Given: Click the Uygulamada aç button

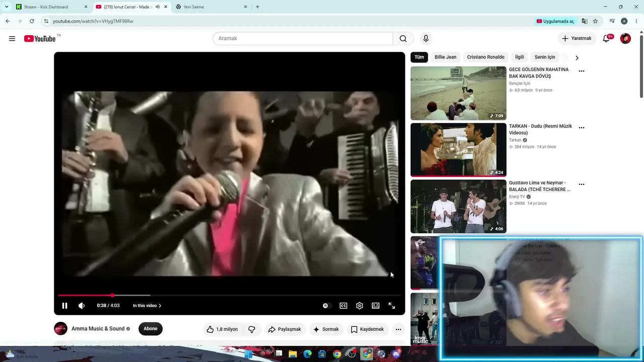Looking at the screenshot, I should (555, 21).
